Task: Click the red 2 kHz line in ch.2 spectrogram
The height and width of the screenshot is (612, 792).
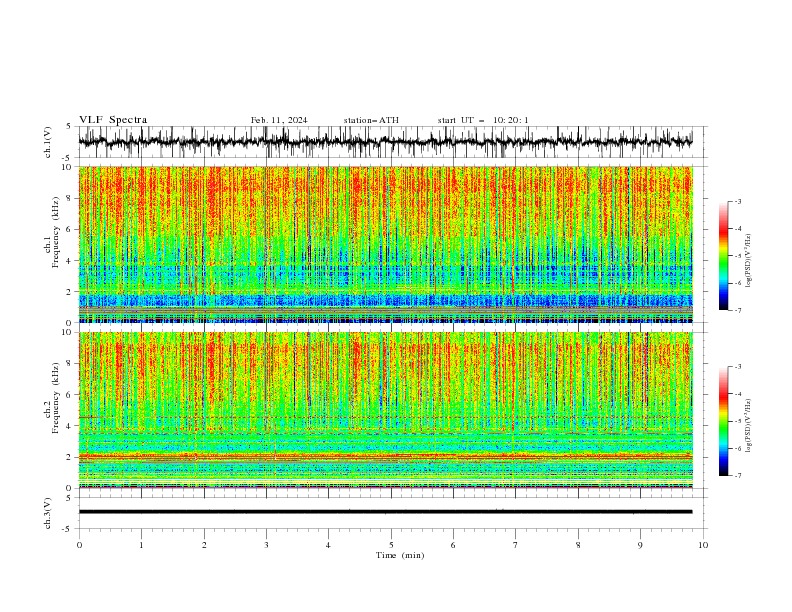Action: pos(385,456)
